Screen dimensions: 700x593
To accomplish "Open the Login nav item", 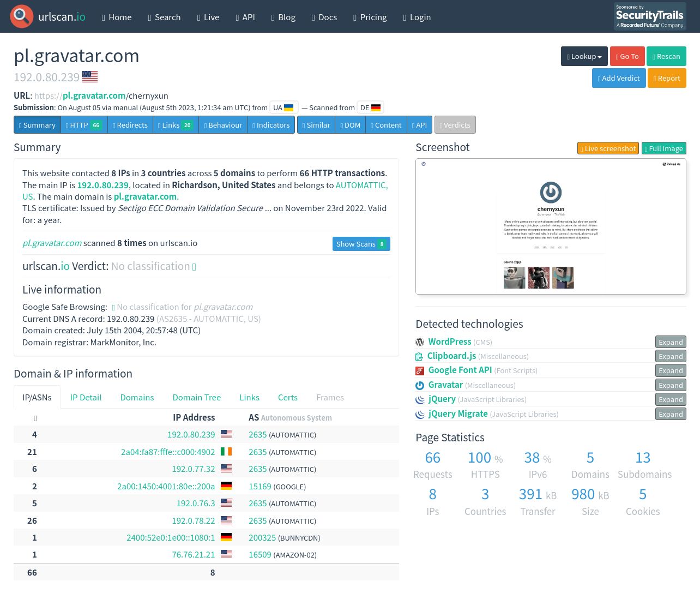I will click(x=417, y=17).
